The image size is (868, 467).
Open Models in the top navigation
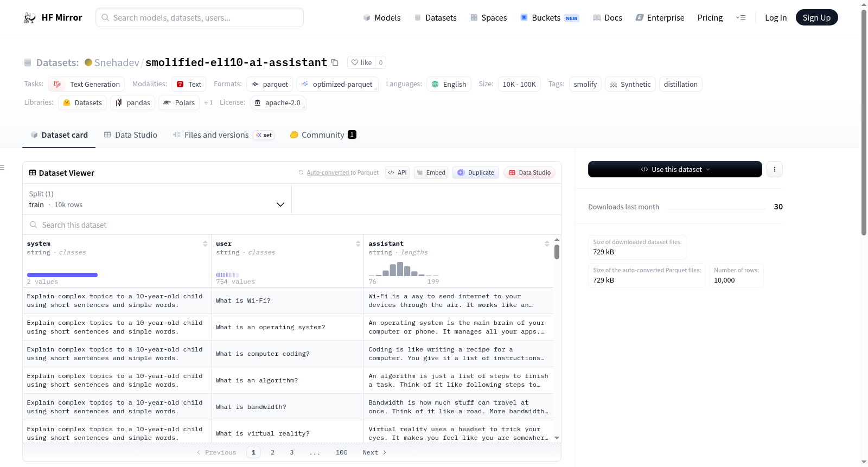[382, 18]
